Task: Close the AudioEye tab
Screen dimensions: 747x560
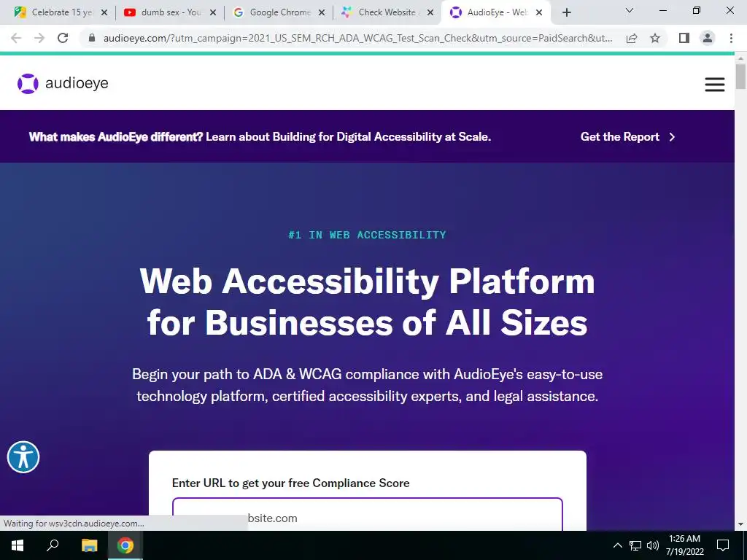Action: coord(539,12)
